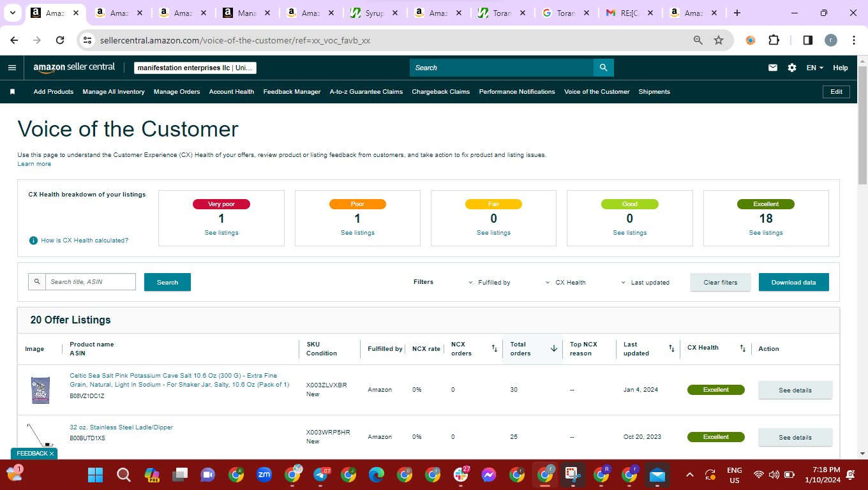Open How is CX Health calculated link
868x490 pixels.
pos(85,241)
